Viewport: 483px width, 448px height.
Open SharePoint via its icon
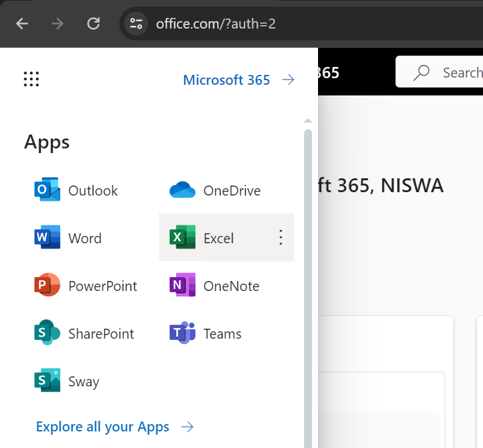coord(47,333)
